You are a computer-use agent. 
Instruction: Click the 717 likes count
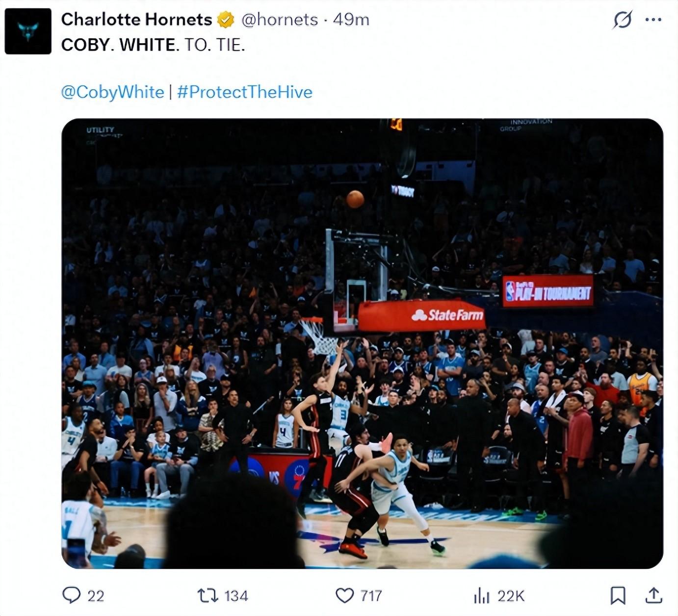coord(371,596)
